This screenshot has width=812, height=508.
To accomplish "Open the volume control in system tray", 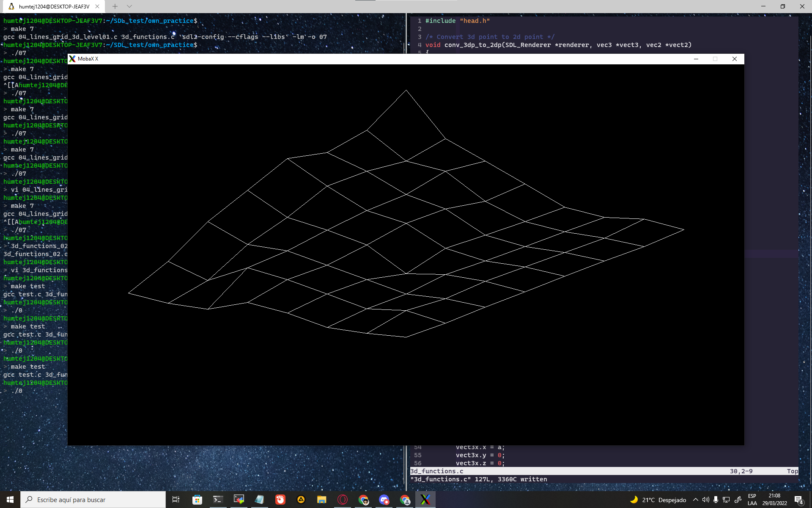I will tap(706, 500).
